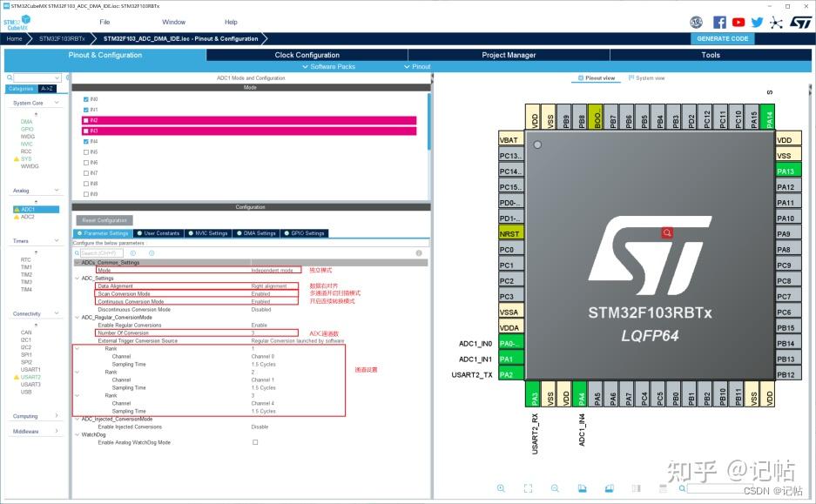Viewport: 816px width, 504px height.
Task: Click the Twitter icon in the top bar
Action: (x=757, y=22)
